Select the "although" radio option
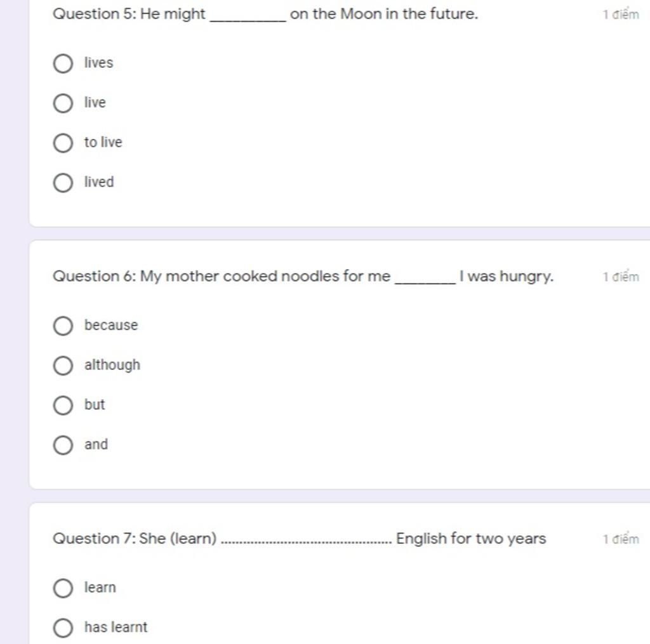 pyautogui.click(x=63, y=365)
